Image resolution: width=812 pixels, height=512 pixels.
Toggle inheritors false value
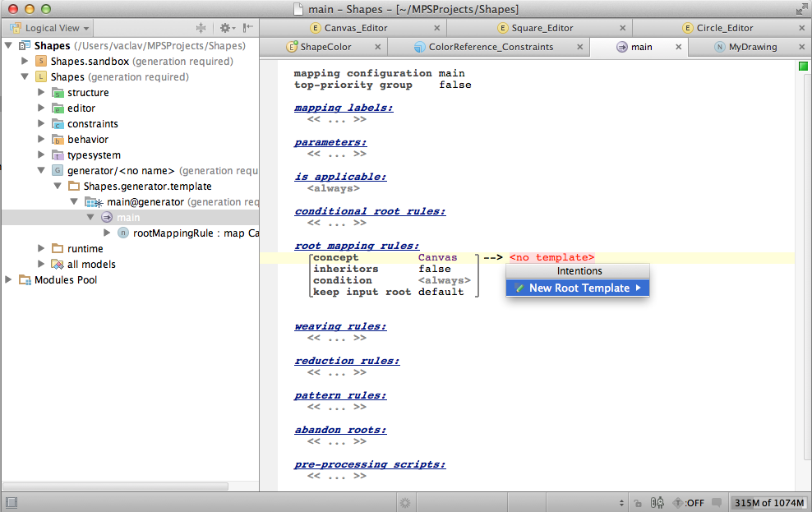click(x=434, y=269)
